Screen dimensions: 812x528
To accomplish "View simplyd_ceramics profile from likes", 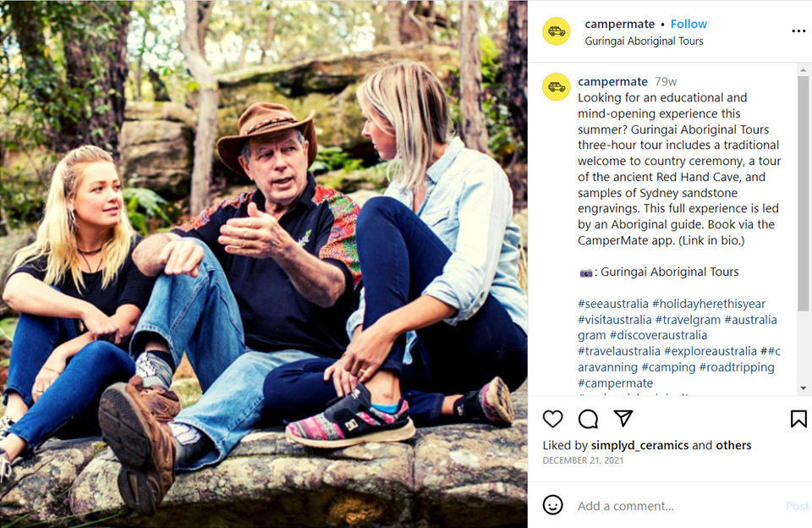I will 639,445.
